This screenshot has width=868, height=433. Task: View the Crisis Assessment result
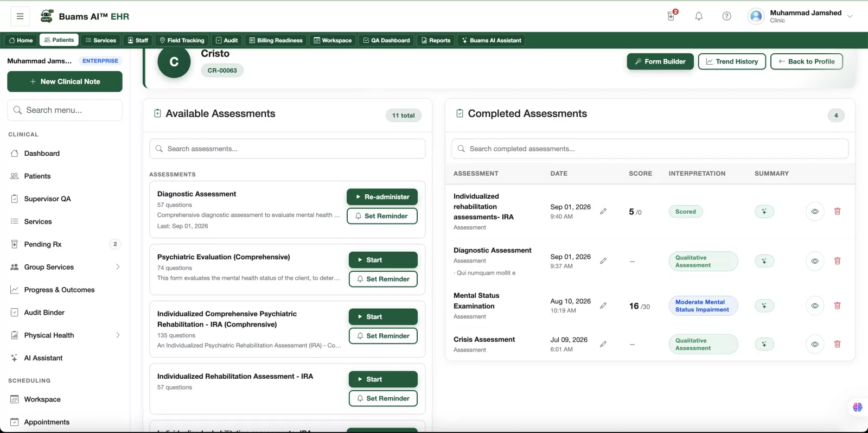[x=815, y=344]
